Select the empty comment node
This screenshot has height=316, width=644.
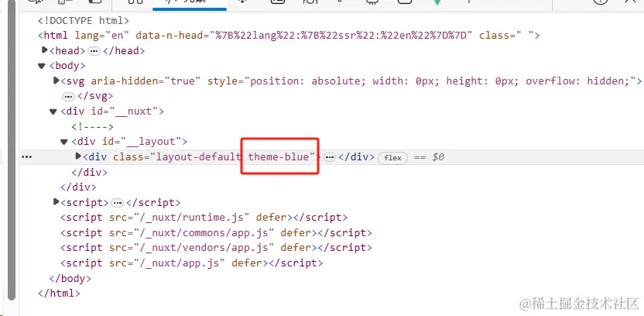(92, 126)
